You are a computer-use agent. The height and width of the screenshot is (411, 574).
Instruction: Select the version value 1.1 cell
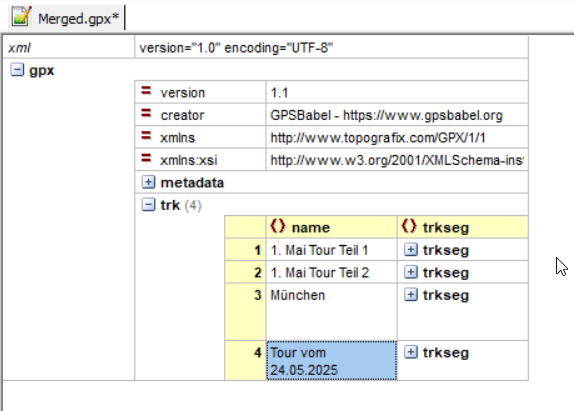pyautogui.click(x=397, y=93)
